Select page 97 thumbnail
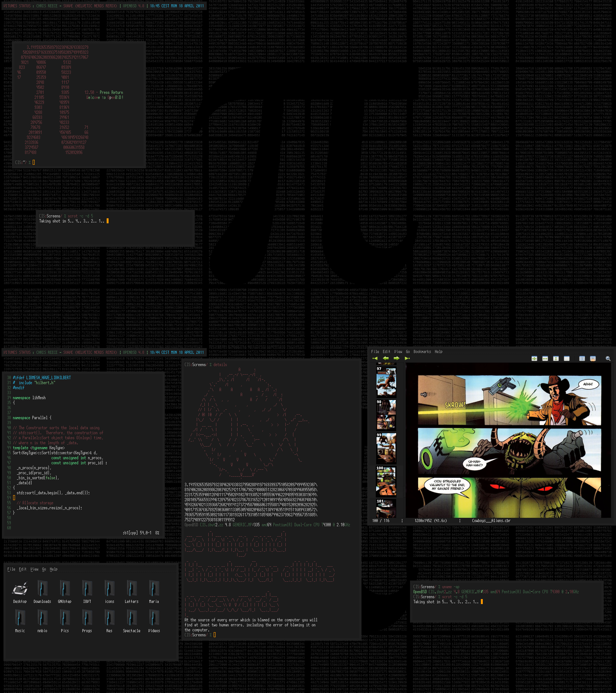Image resolution: width=616 pixels, height=693 pixels. pos(386,382)
